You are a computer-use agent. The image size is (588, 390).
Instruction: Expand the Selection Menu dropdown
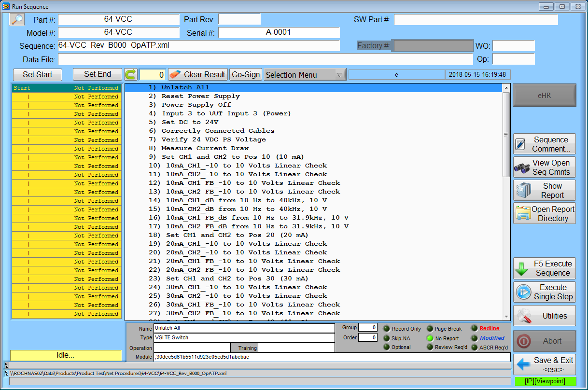point(305,75)
